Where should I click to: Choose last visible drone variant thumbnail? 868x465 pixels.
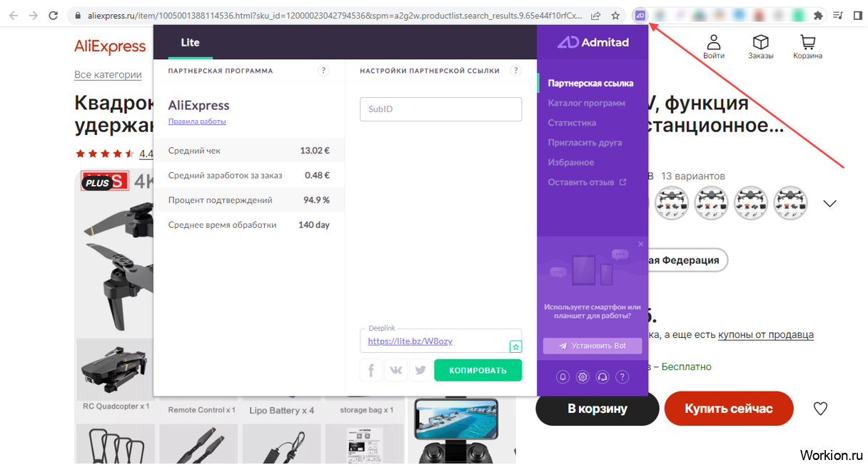pyautogui.click(x=791, y=204)
